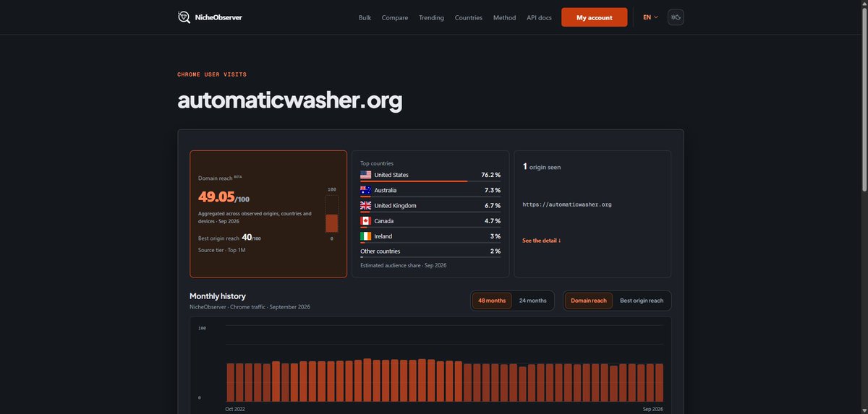Click the Australia flag icon
The height and width of the screenshot is (414, 868).
tap(366, 190)
